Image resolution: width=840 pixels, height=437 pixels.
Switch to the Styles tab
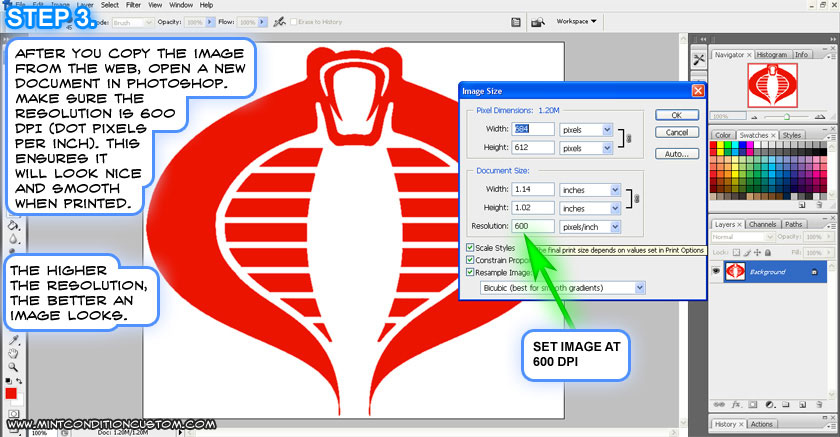(792, 135)
